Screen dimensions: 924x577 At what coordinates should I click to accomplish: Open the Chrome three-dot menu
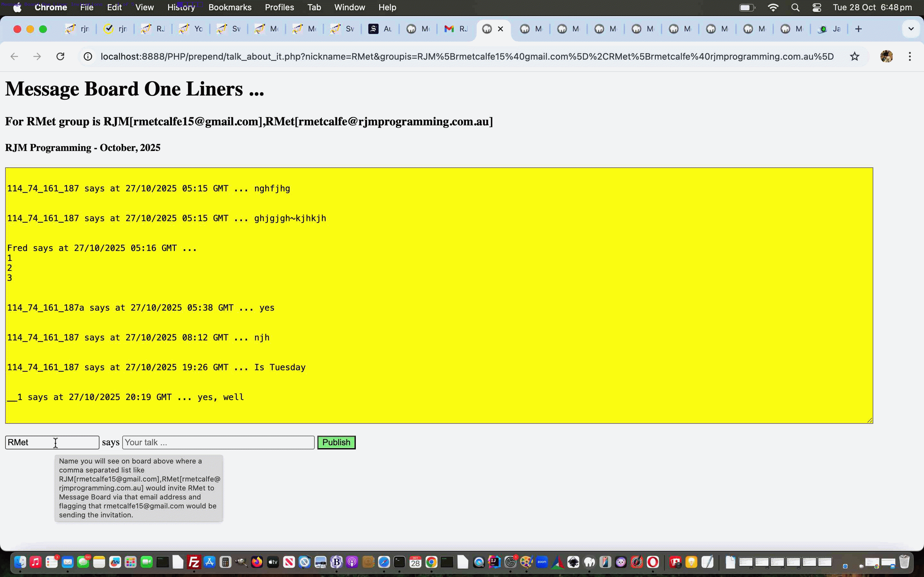[x=910, y=56]
